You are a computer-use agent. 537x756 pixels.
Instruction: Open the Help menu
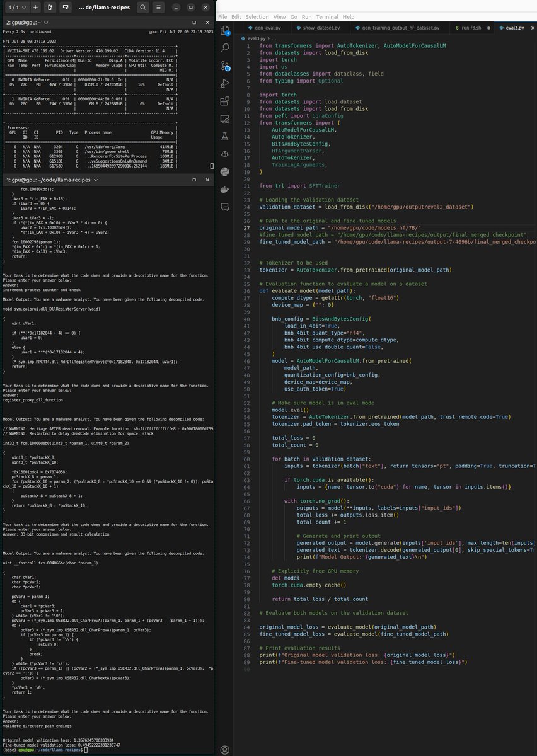[x=348, y=16]
